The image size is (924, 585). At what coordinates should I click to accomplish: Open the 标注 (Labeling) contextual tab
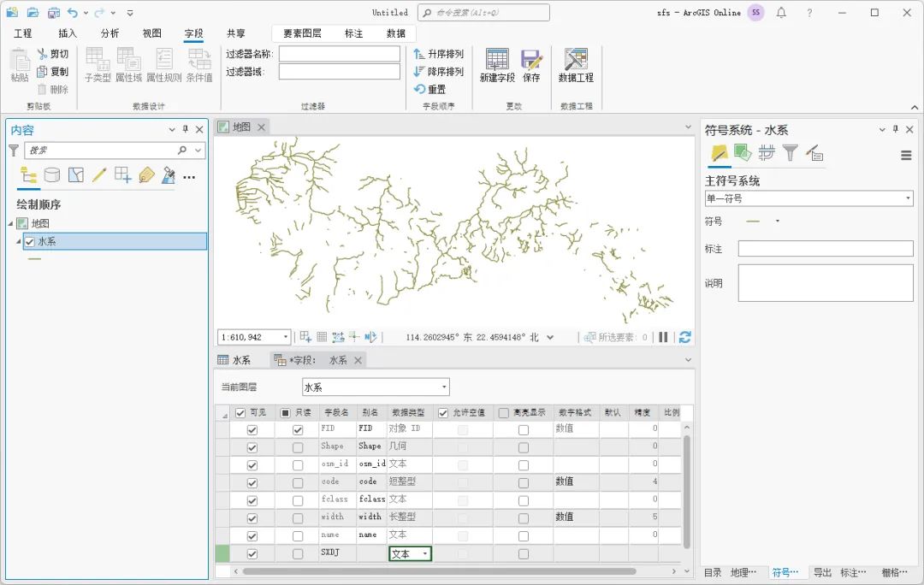tap(353, 33)
